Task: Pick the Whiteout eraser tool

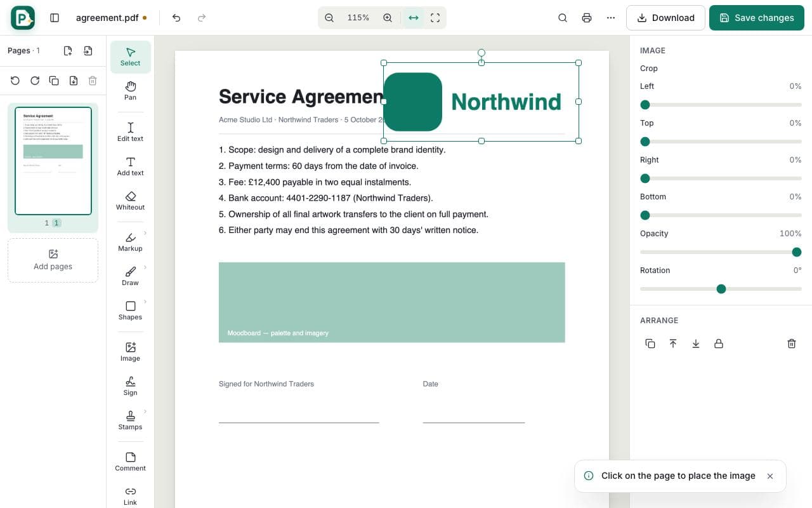Action: (x=130, y=201)
